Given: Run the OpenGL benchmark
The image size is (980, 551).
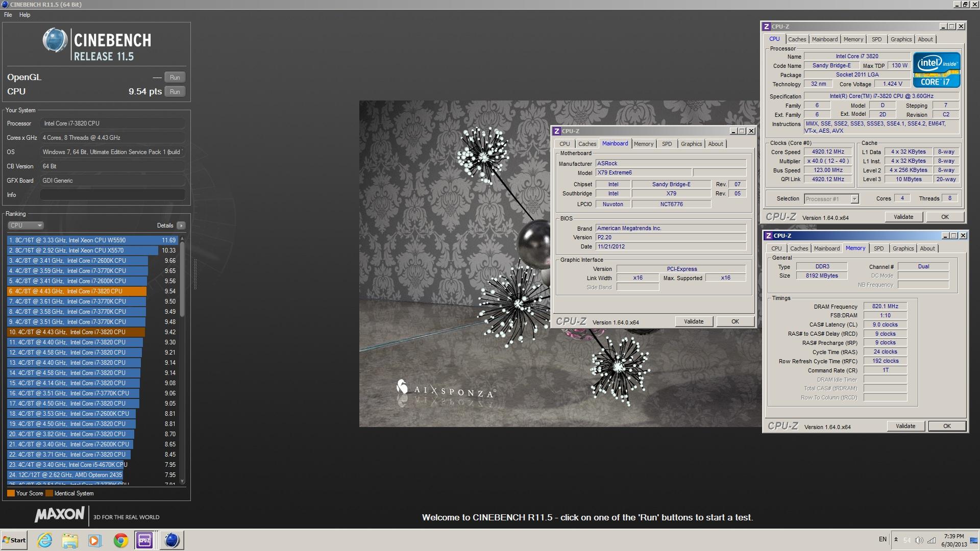Looking at the screenshot, I should [175, 78].
